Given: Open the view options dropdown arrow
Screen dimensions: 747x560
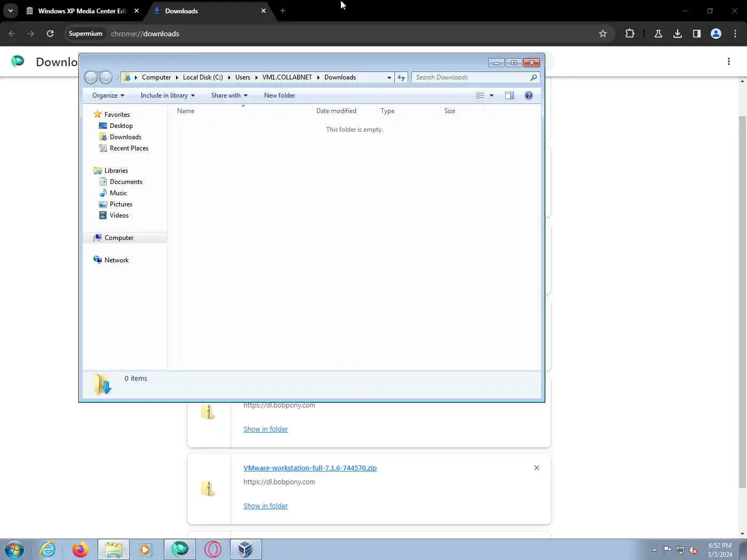Looking at the screenshot, I should click(x=491, y=95).
